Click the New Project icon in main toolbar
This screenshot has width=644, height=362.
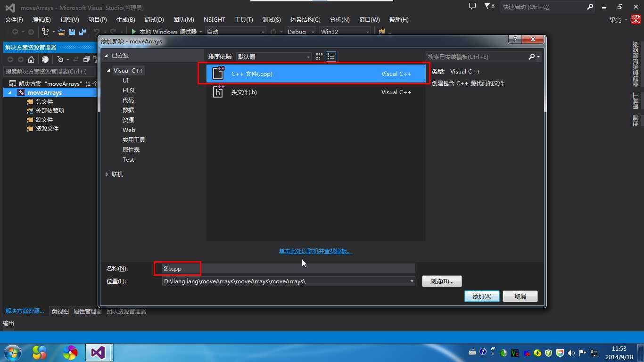[x=45, y=32]
